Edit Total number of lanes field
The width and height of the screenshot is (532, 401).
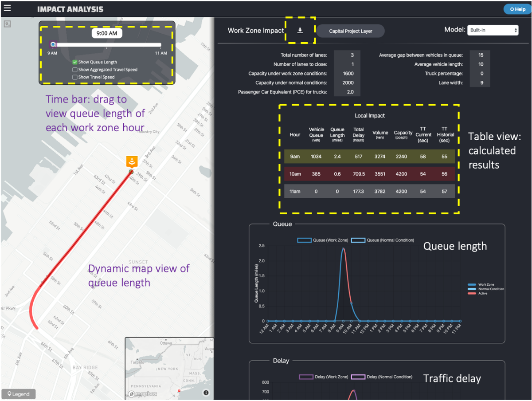coord(347,55)
